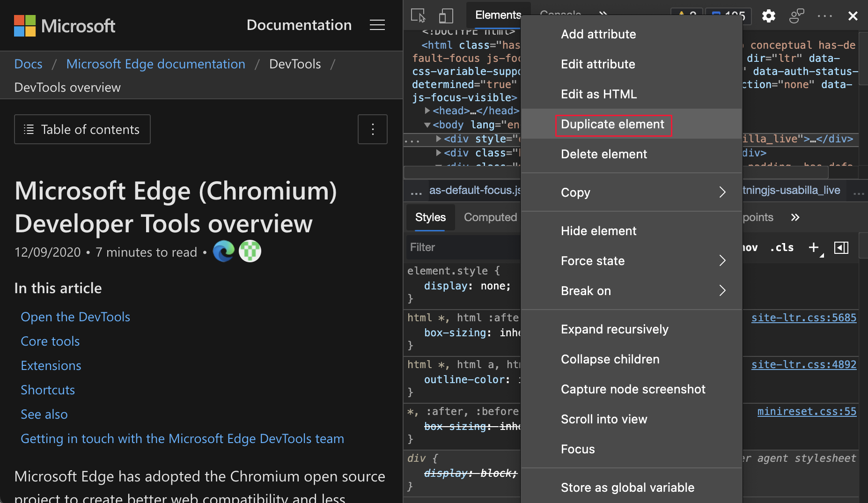Select the inspect element tool
The width and height of the screenshot is (868, 503).
point(419,15)
